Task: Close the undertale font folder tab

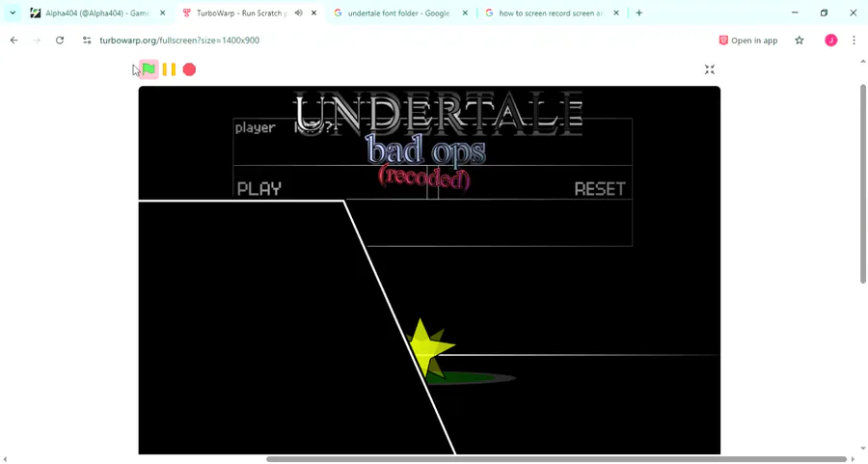Action: [465, 13]
